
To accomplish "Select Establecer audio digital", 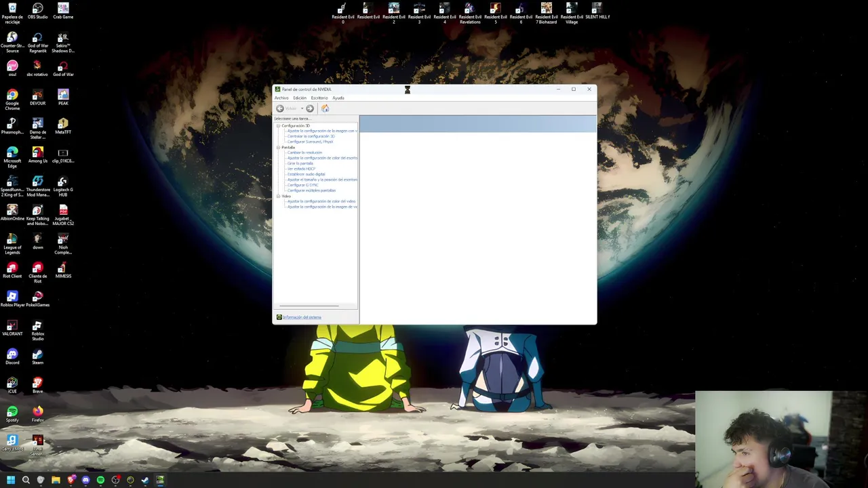I will point(307,174).
